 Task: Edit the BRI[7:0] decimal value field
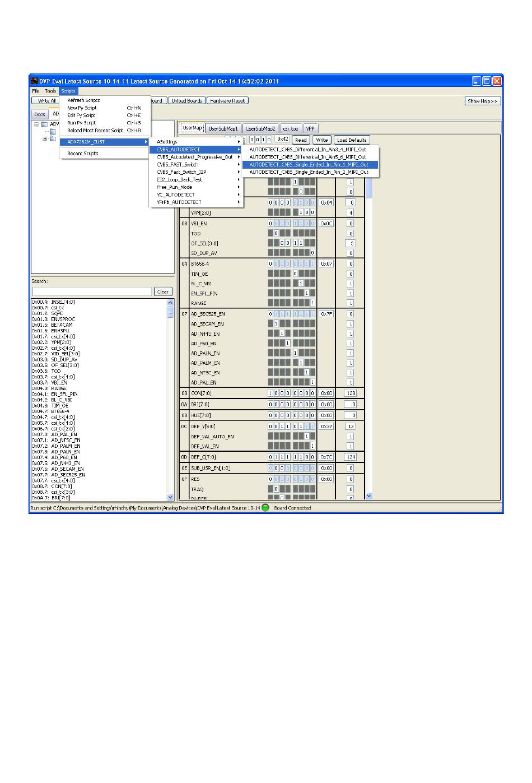tap(351, 404)
